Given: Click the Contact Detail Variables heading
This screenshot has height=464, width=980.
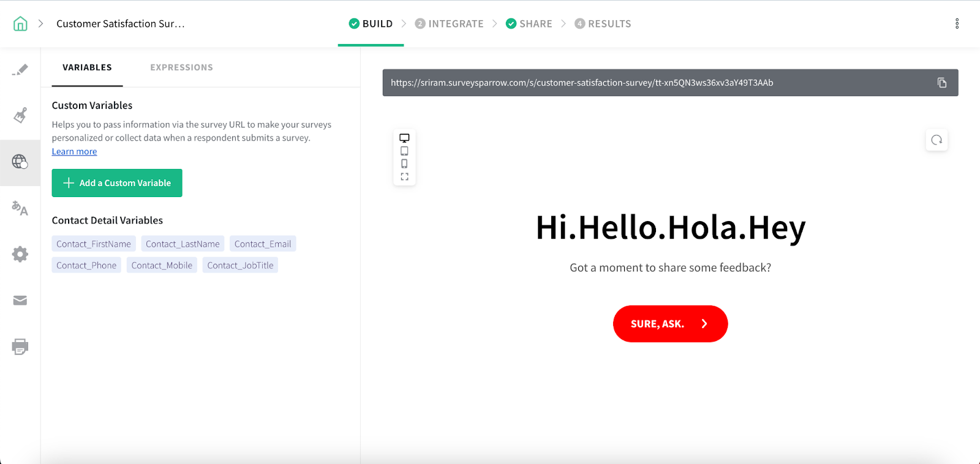Looking at the screenshot, I should pos(107,220).
